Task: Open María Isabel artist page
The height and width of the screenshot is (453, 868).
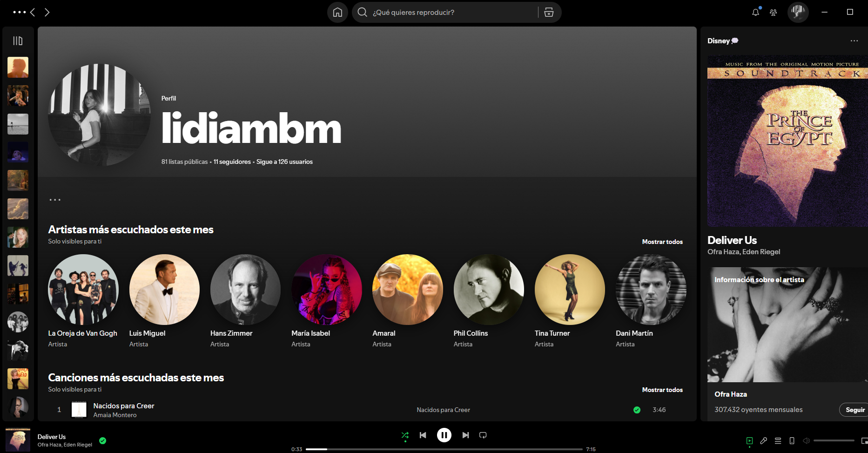Action: (x=327, y=301)
